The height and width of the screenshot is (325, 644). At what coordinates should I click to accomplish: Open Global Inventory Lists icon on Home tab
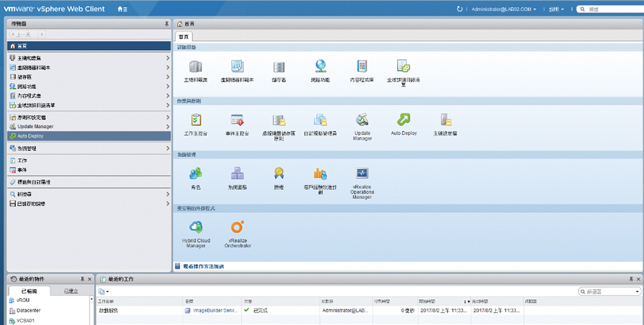point(403,66)
